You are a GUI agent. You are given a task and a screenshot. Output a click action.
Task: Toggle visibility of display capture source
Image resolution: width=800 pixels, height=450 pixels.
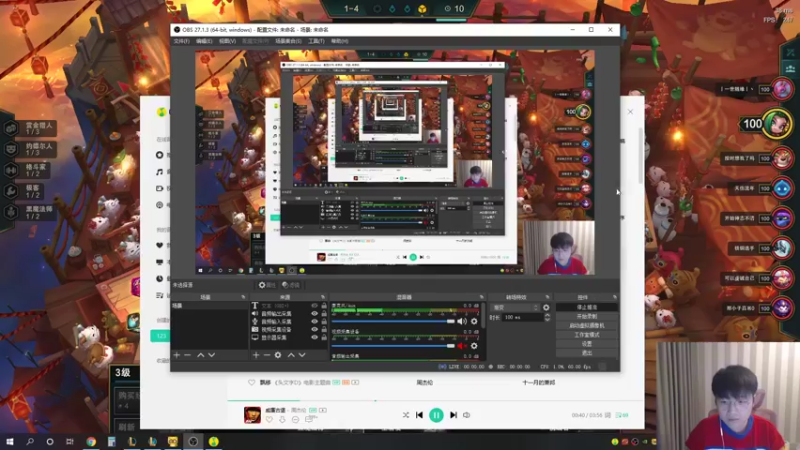314,337
